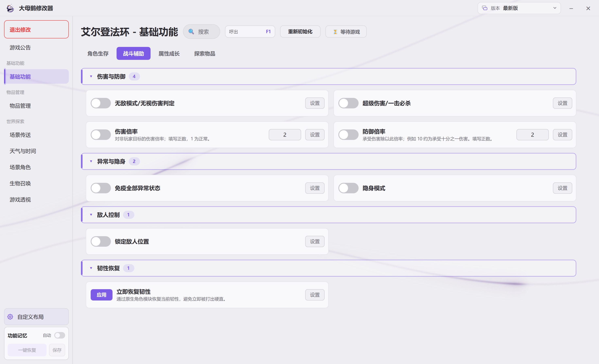Select the 战斗辅助 tab
This screenshot has height=364, width=599.
coord(134,53)
